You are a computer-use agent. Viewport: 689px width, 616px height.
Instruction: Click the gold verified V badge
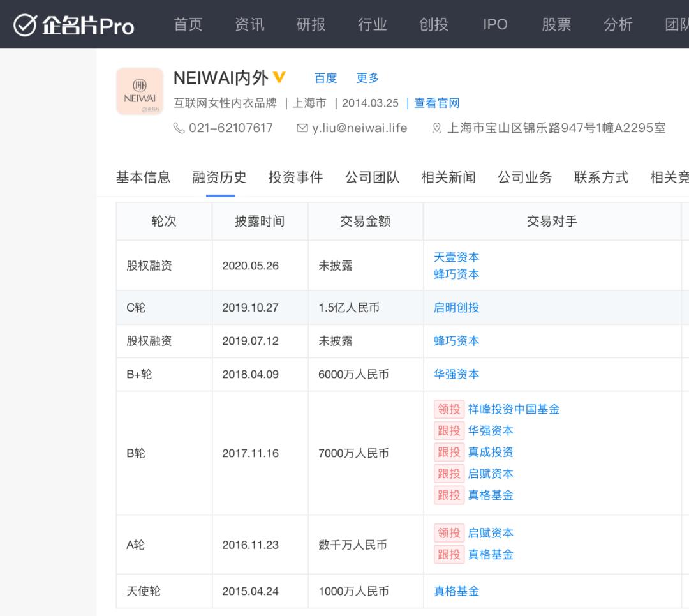coord(279,78)
